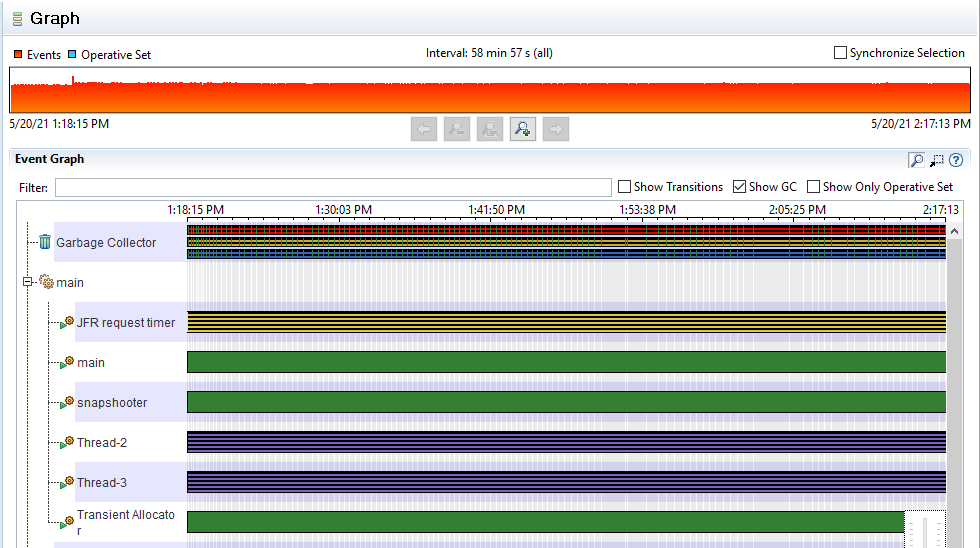Click the zoom-to-selection magnifier button
This screenshot has width=980, height=548.
pyautogui.click(x=490, y=129)
